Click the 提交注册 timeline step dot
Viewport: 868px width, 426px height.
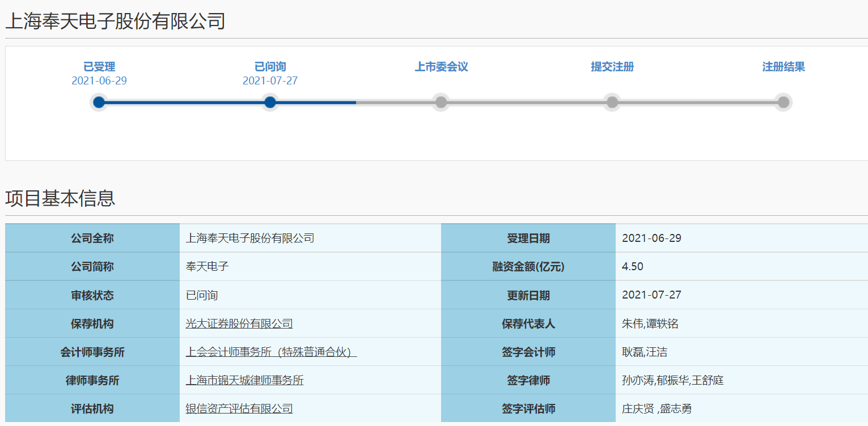[x=612, y=103]
